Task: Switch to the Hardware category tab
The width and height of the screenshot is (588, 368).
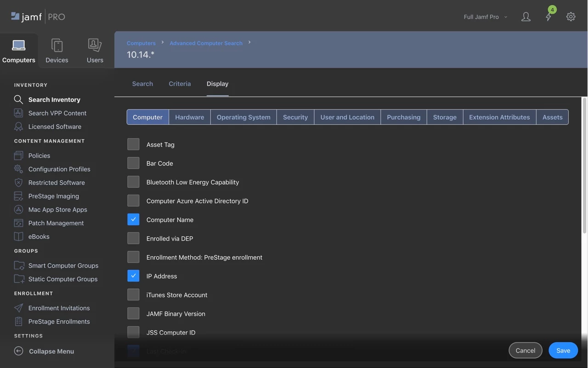Action: click(x=190, y=117)
